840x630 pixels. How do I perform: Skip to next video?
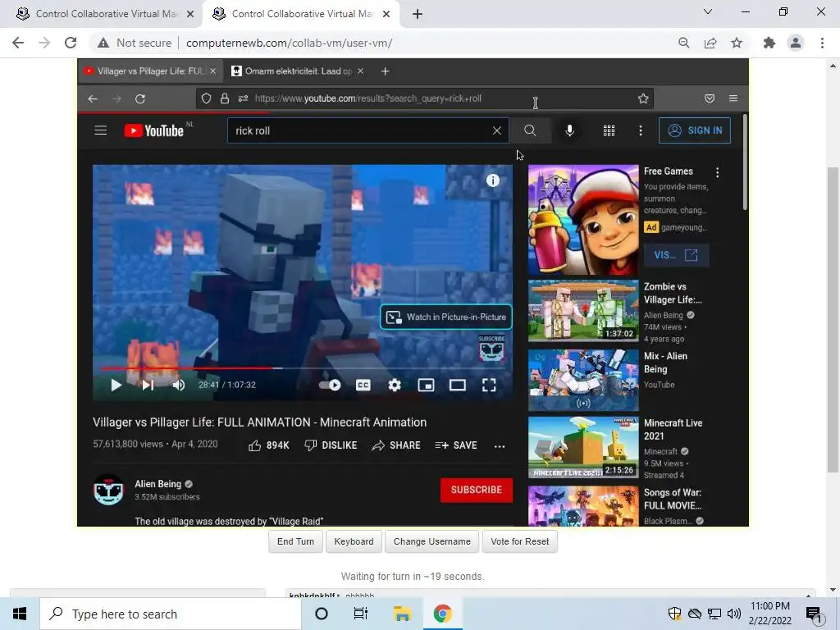(x=148, y=386)
